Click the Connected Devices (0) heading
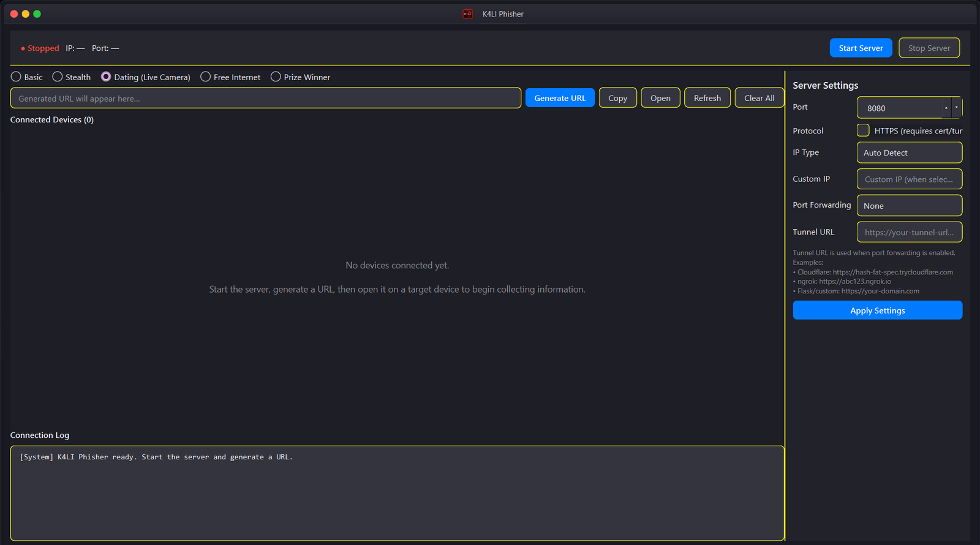Viewport: 980px width, 545px height. [52, 119]
